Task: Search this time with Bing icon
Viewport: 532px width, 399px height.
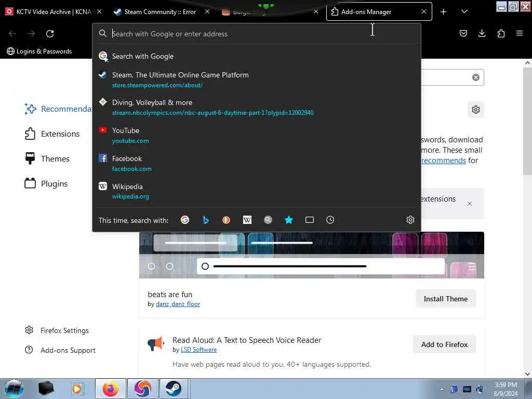Action: (206, 220)
